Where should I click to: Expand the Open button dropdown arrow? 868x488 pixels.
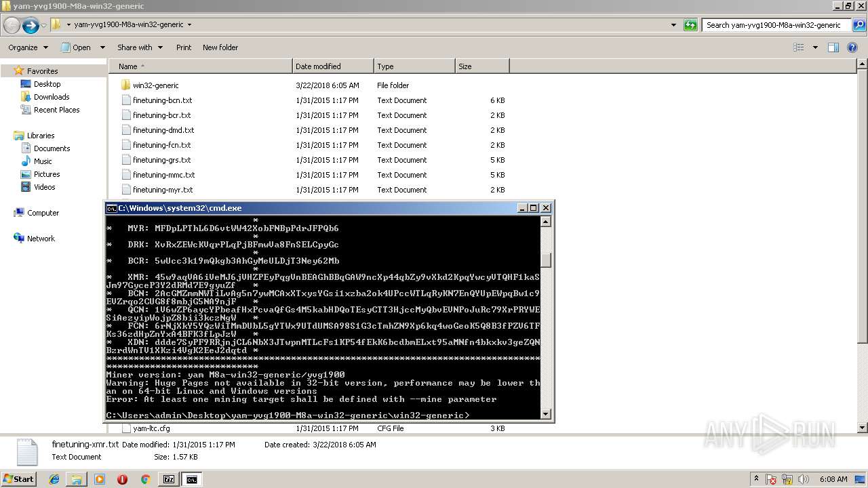(102, 47)
